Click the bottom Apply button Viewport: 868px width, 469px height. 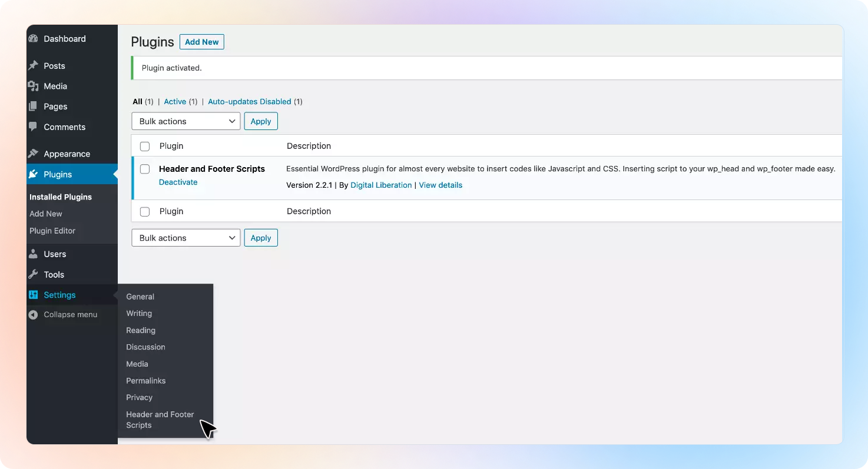[261, 238]
